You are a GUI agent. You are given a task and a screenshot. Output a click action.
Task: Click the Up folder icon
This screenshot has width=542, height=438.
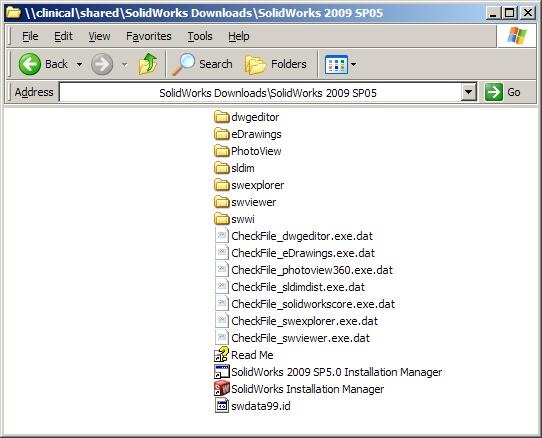click(x=148, y=64)
